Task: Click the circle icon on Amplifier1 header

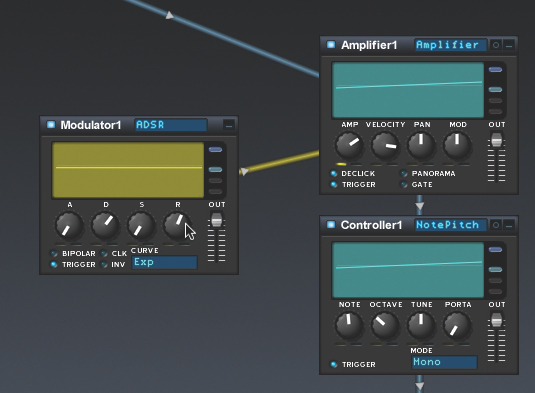Action: [496, 45]
